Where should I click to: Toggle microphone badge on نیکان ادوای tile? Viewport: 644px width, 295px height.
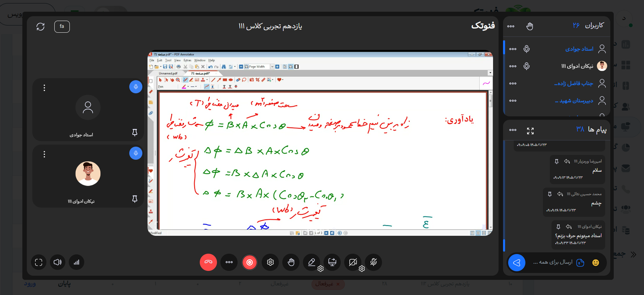click(x=136, y=153)
